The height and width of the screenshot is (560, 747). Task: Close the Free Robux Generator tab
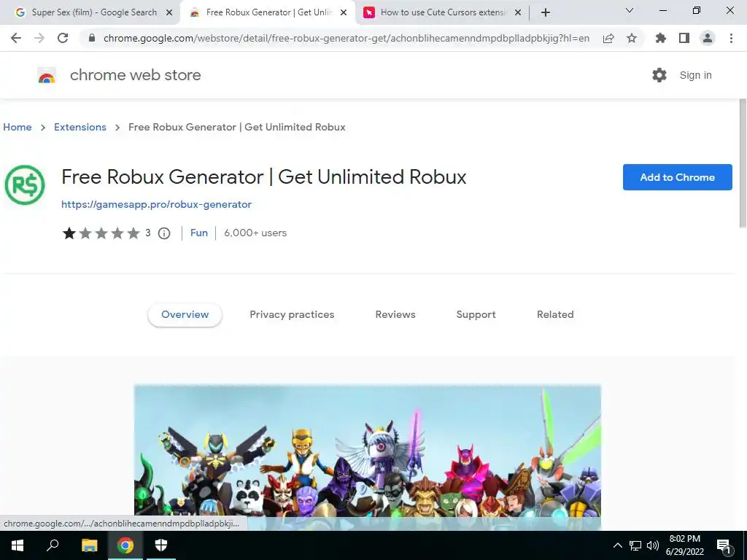[344, 12]
